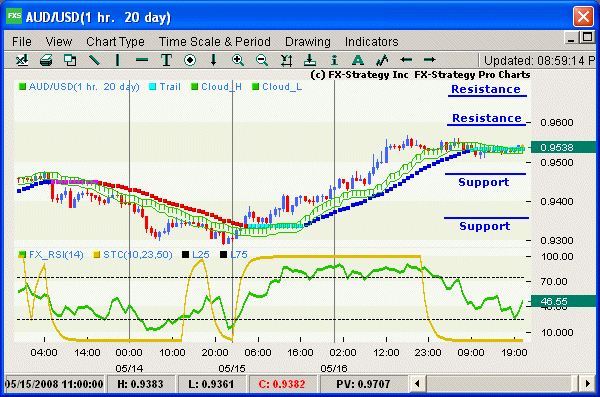Click the inner window restore button
The height and width of the screenshot is (397, 600).
(x=587, y=38)
